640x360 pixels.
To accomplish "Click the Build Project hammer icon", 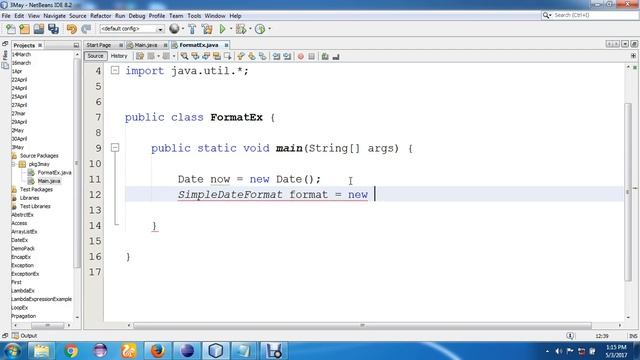I will tap(192, 29).
